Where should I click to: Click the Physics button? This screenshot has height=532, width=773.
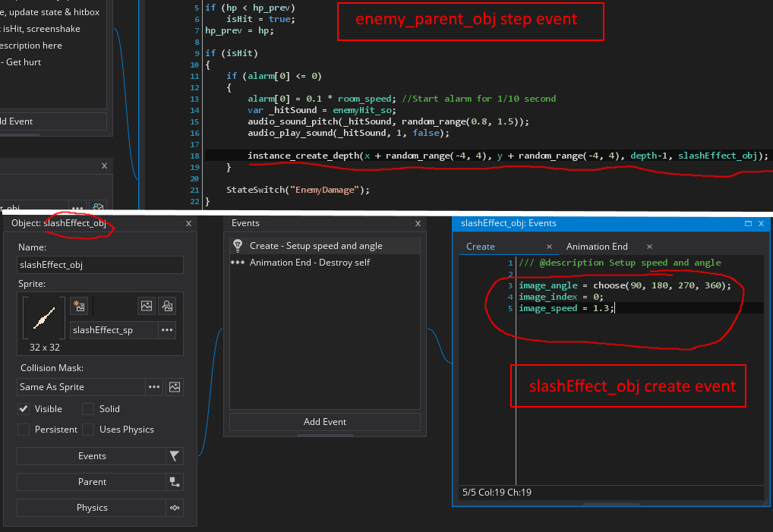pos(92,508)
